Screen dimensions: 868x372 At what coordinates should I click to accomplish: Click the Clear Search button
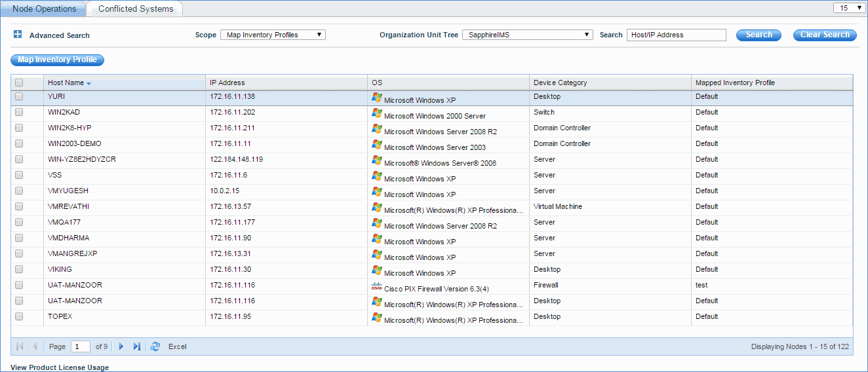tap(825, 35)
